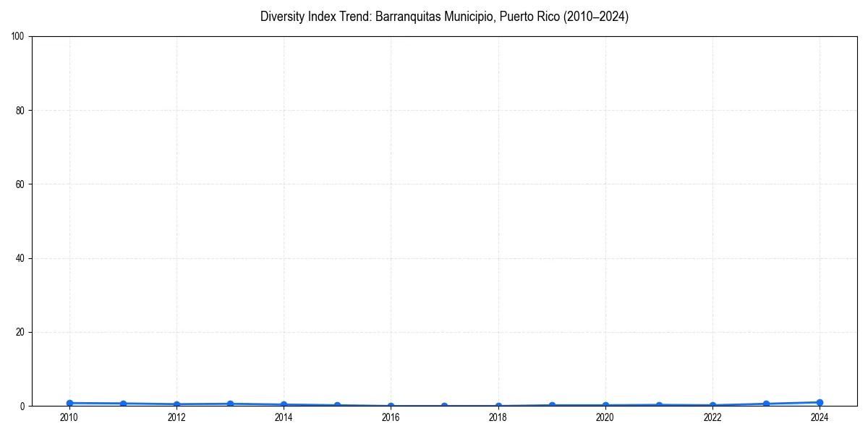Click the 2010 x-axis tick label
Screen dimensions: 868x434
pos(69,417)
